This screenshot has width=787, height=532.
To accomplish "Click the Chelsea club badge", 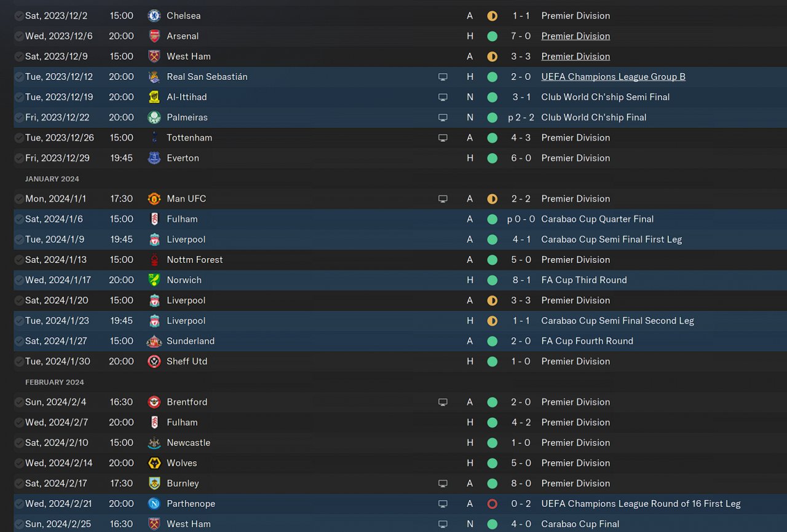I will coord(154,16).
